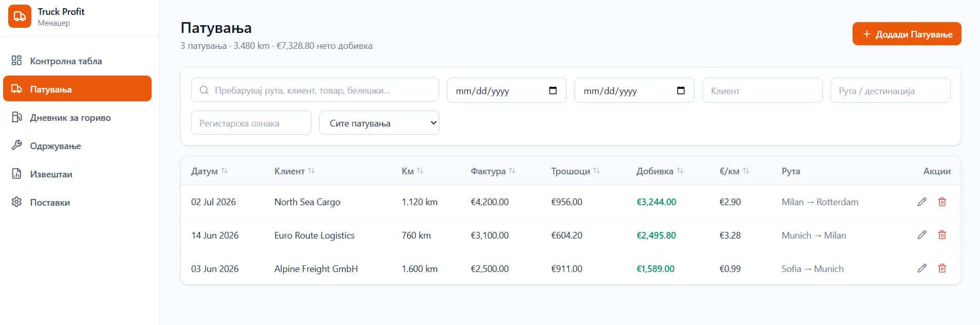This screenshot has height=325, width=980.
Task: Delete the North Sea Cargo trip
Action: coord(942,202)
